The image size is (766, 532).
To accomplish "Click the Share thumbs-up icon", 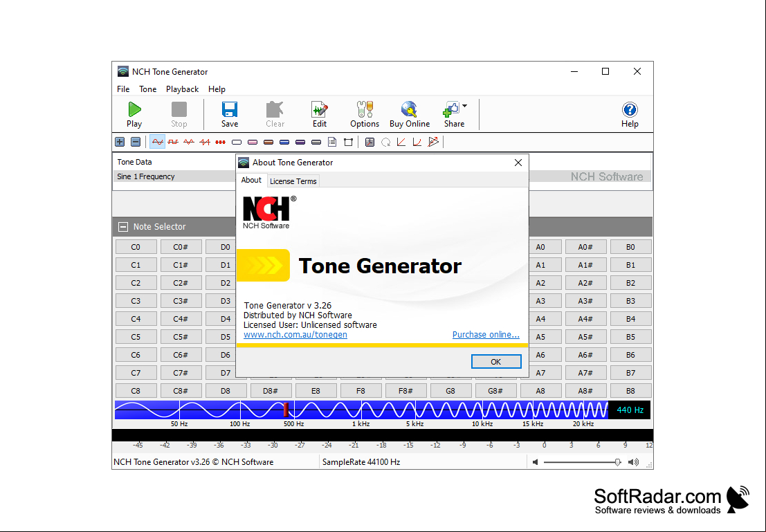I will 451,109.
